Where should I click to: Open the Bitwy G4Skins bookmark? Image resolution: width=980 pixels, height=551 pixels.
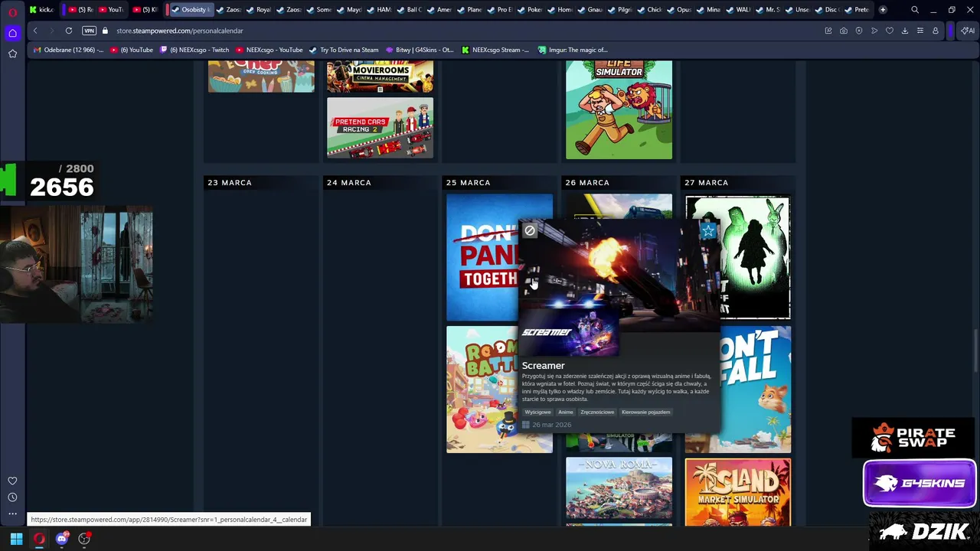pos(420,50)
